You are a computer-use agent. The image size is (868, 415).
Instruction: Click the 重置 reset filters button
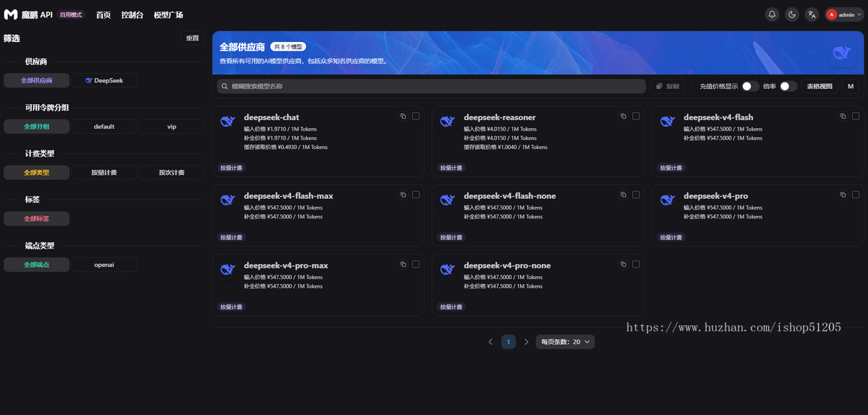pyautogui.click(x=192, y=38)
